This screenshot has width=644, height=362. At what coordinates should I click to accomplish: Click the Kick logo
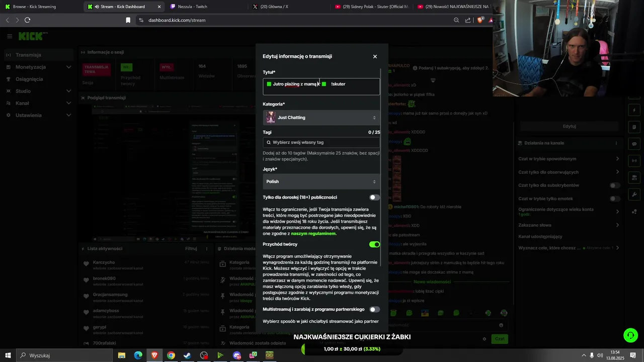[33, 36]
